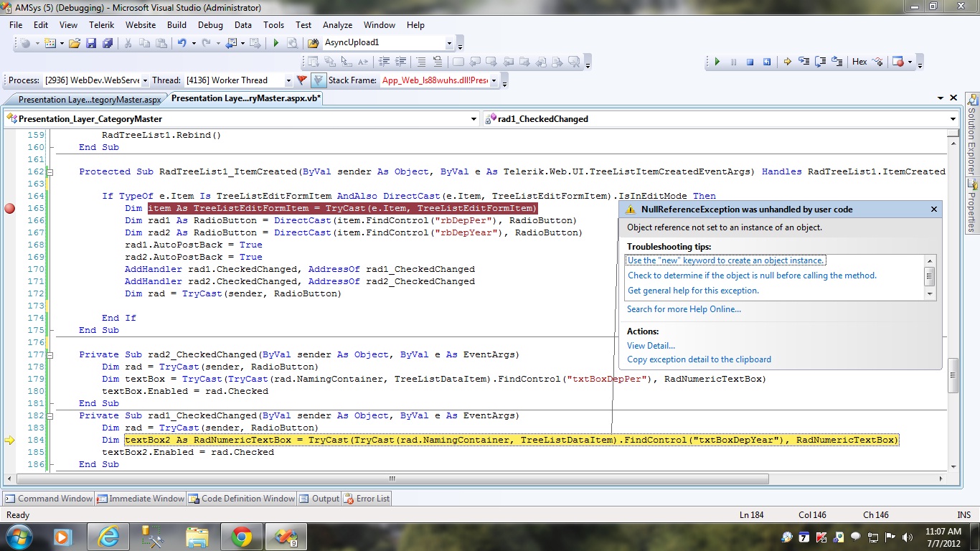Open the AsyncUpload1 find dropdown
This screenshot has width=980, height=551.
click(x=449, y=43)
